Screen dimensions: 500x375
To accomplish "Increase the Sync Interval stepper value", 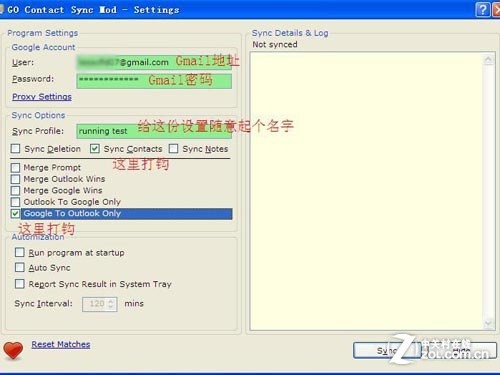I will point(112,301).
